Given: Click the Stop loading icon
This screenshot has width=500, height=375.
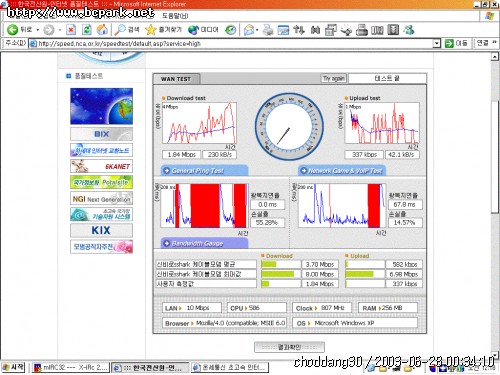Looking at the screenshot, I should tap(71, 30).
